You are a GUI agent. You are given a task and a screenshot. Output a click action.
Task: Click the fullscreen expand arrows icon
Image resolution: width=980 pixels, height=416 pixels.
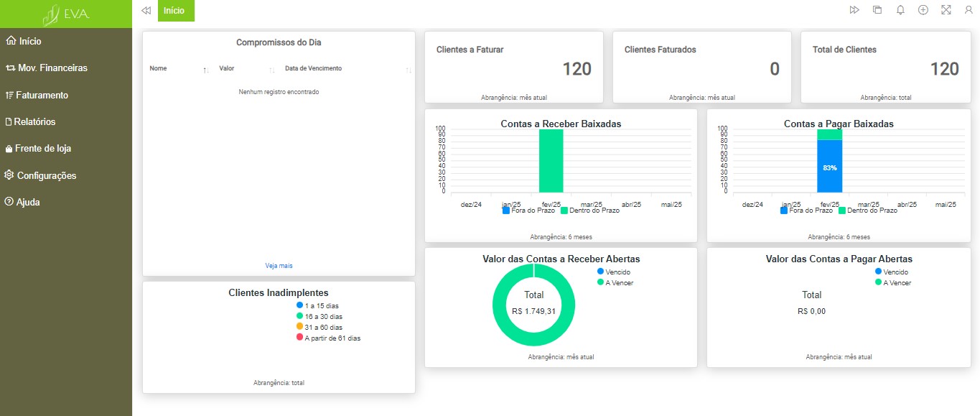point(946,10)
